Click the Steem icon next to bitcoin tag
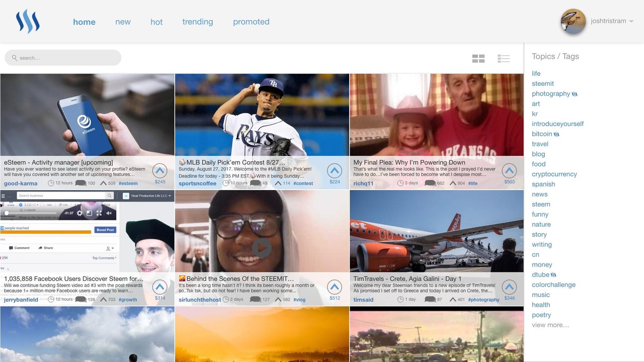 tap(556, 134)
